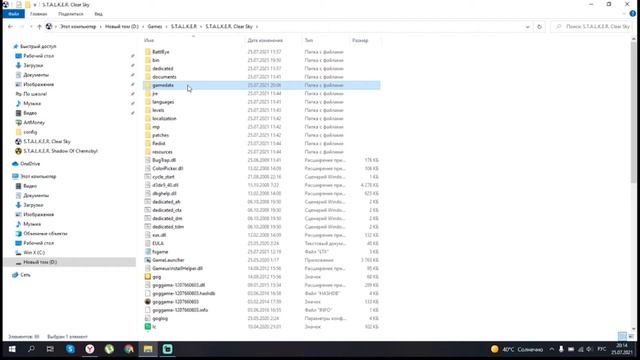Select the dedicated_ah script
The height and width of the screenshot is (360, 640).
[166, 202]
